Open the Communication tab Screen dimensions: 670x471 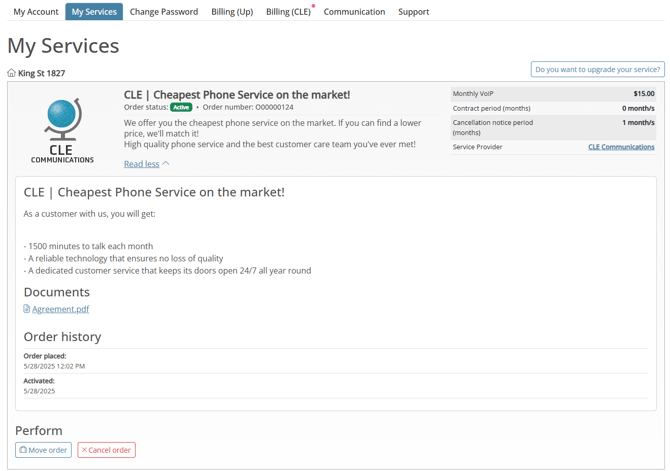pos(354,12)
